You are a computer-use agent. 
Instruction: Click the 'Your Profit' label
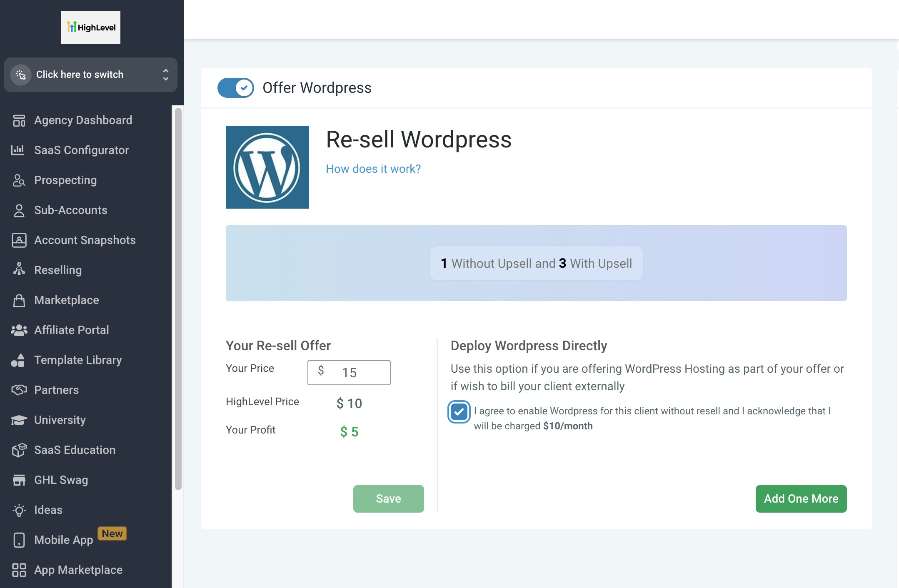pos(251,430)
